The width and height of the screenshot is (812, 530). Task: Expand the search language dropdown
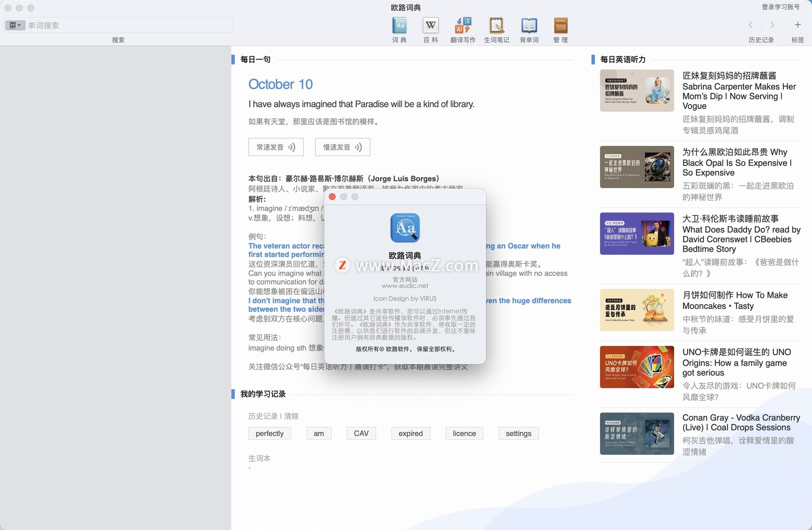(15, 25)
